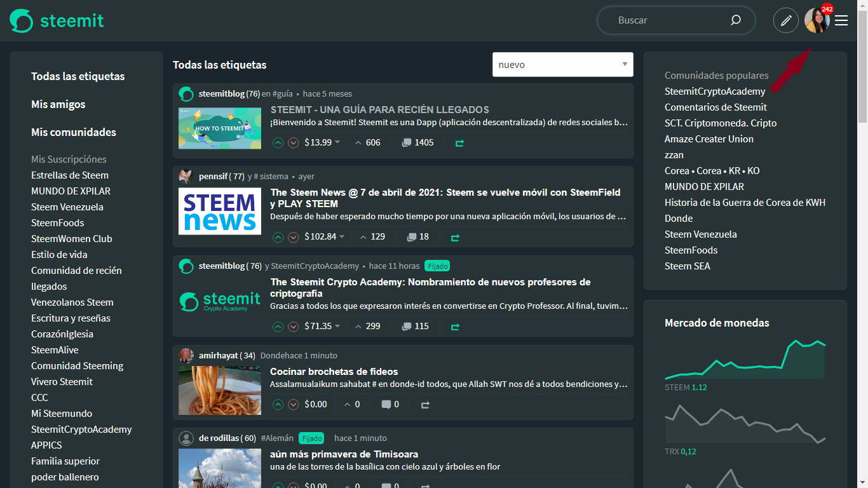Downvote the Steemit Crypto Academy post
868x488 pixels.
[x=294, y=327]
